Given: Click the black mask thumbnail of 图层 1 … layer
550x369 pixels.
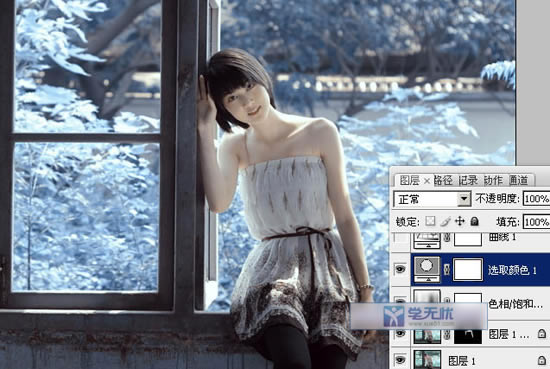Looking at the screenshot, I should pos(468,336).
